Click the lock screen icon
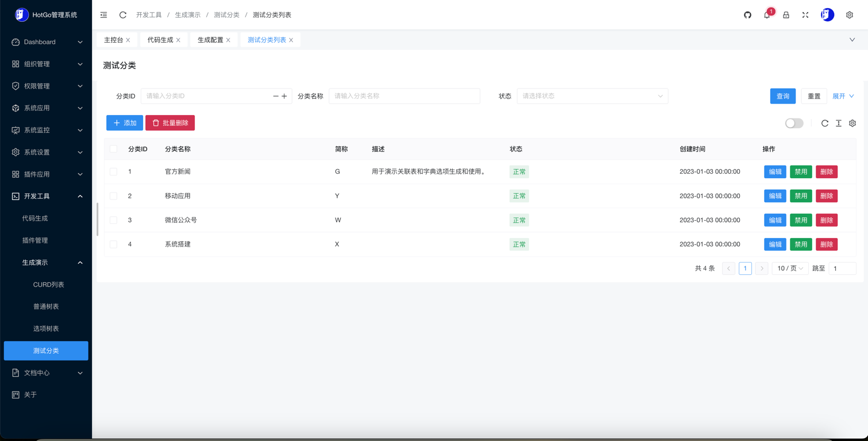 786,15
